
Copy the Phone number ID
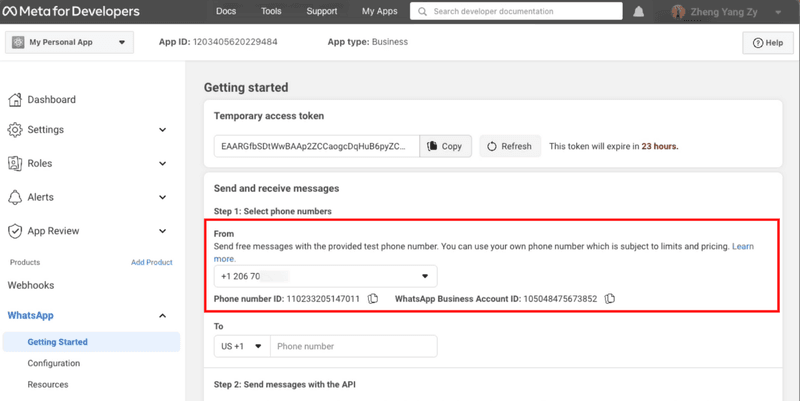(373, 298)
